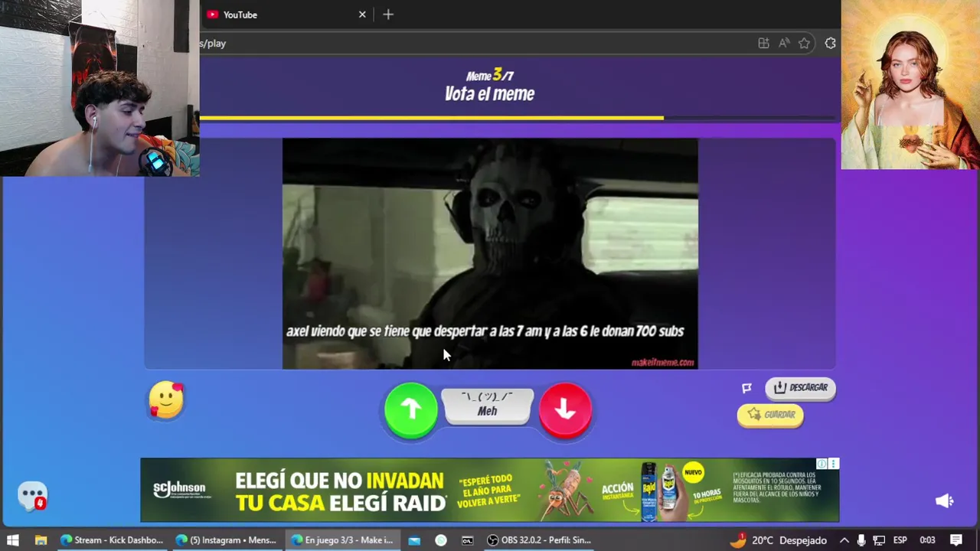Click the address bar URL field

(475, 44)
